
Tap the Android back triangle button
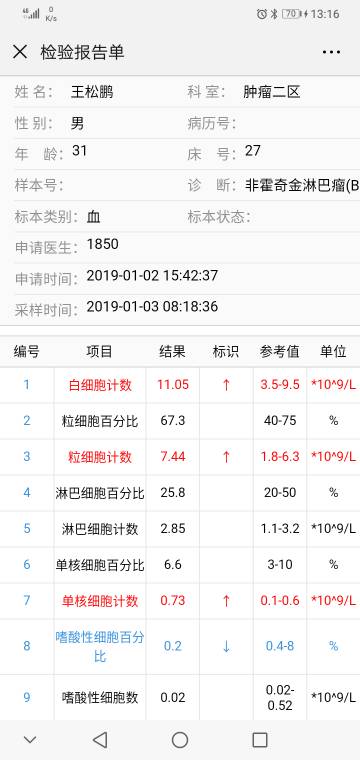click(x=100, y=740)
